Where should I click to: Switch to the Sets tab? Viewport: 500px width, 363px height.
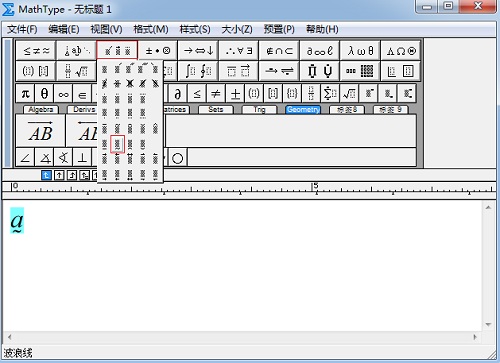216,109
